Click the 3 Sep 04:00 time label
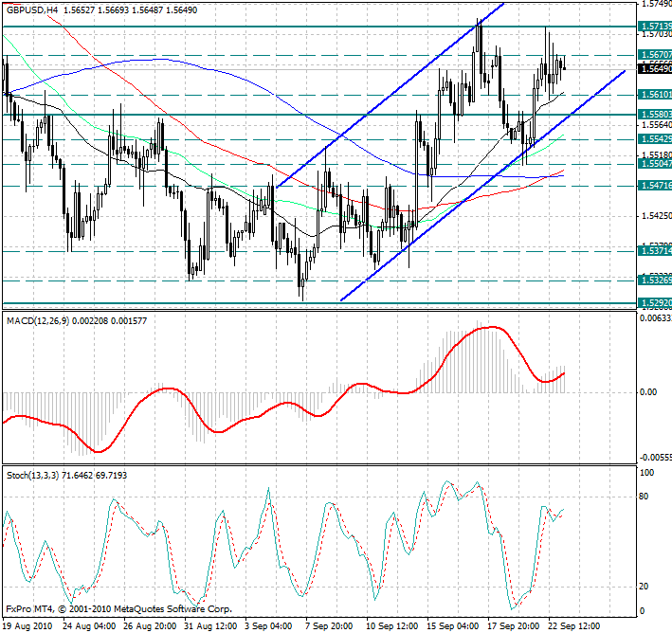This screenshot has width=672, height=633. [268, 626]
